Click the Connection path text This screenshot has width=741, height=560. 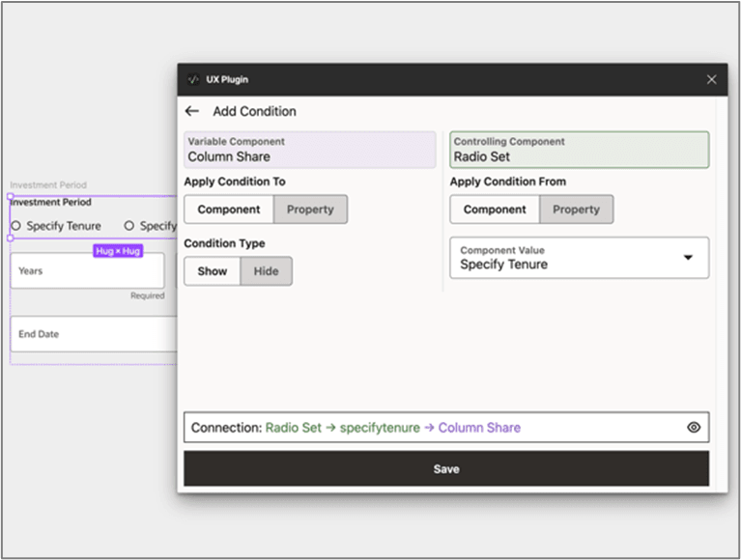tap(356, 428)
